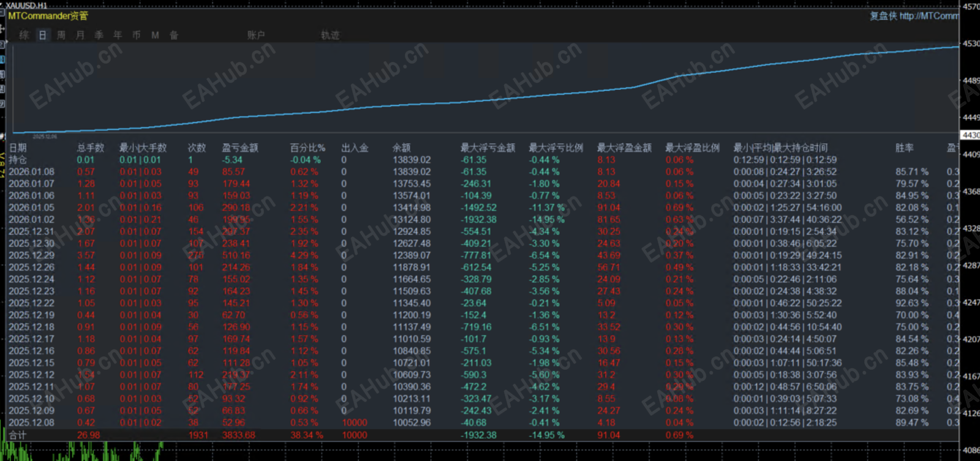The image size is (980, 461).
Task: Click the 次数 column header
Action: [197, 148]
